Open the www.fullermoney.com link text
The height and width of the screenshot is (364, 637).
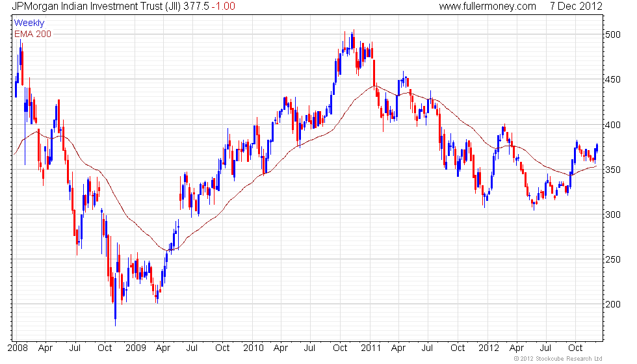click(x=487, y=6)
